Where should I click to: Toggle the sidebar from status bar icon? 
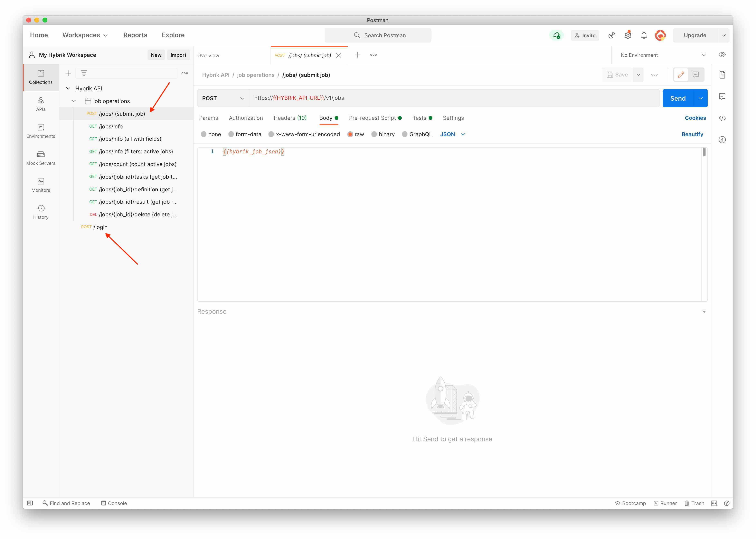30,503
